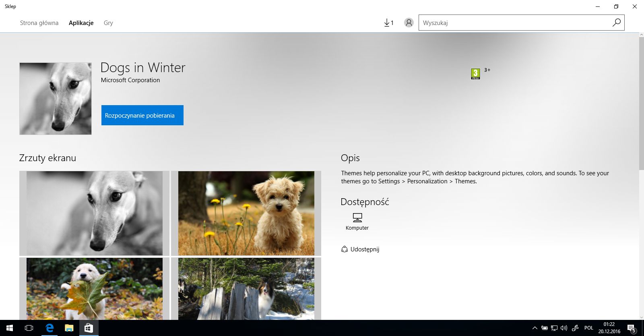Click the Dogs in Winter app tile image
Viewport: 644px width, 336px height.
pyautogui.click(x=56, y=99)
